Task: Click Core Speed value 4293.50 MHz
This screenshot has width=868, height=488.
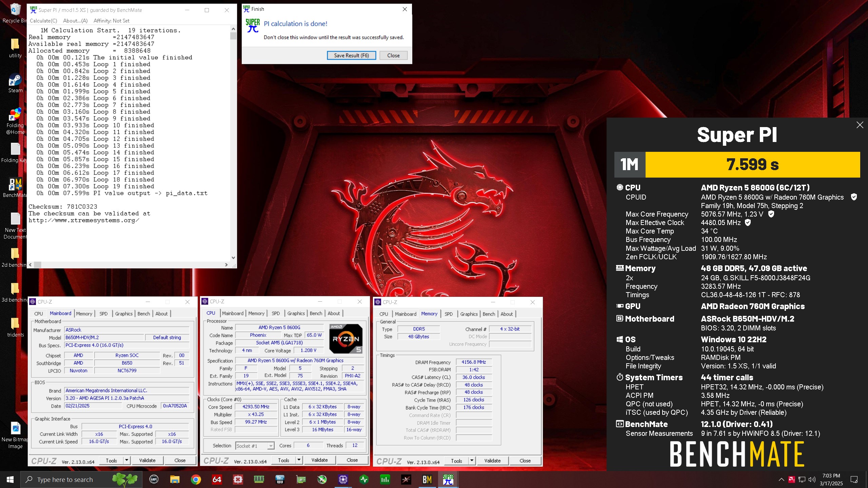Action: tap(256, 407)
